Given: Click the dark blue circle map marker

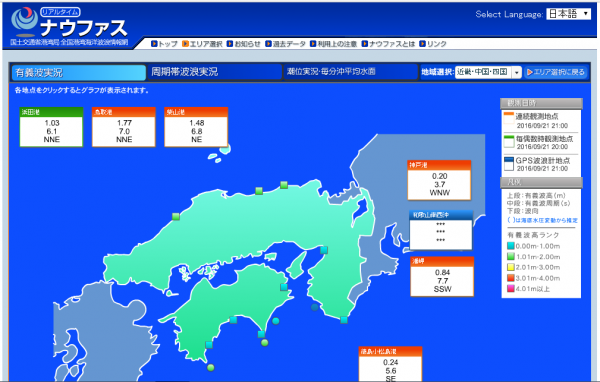Looking at the screenshot, I should [315, 307].
